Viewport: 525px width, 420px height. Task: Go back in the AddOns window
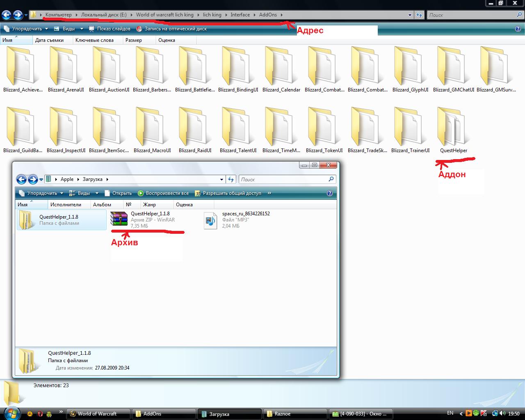[6, 15]
